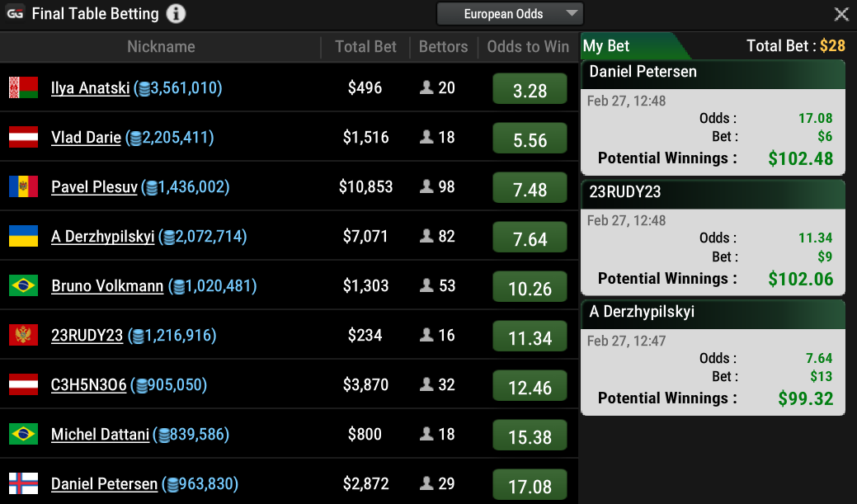The image size is (857, 504).
Task: Click the Ukraine flag beside A Derzhypilskyi
Action: pos(23,236)
